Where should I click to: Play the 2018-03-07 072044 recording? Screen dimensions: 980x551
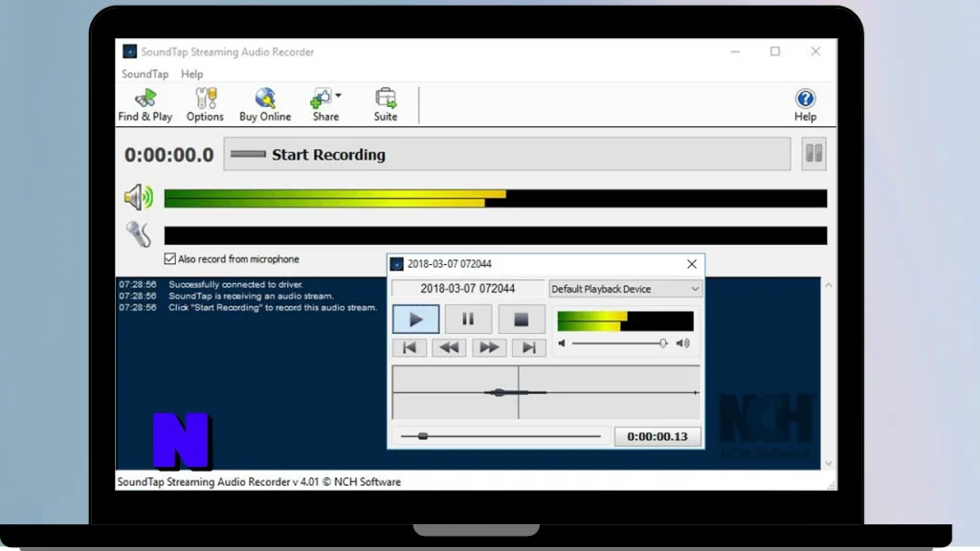coord(415,320)
